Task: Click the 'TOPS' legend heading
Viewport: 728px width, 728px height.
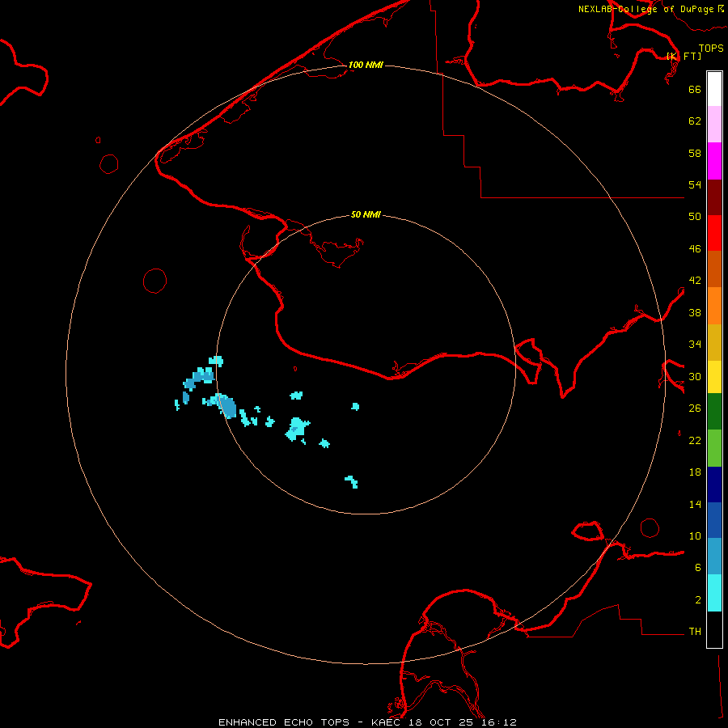Action: tap(711, 48)
